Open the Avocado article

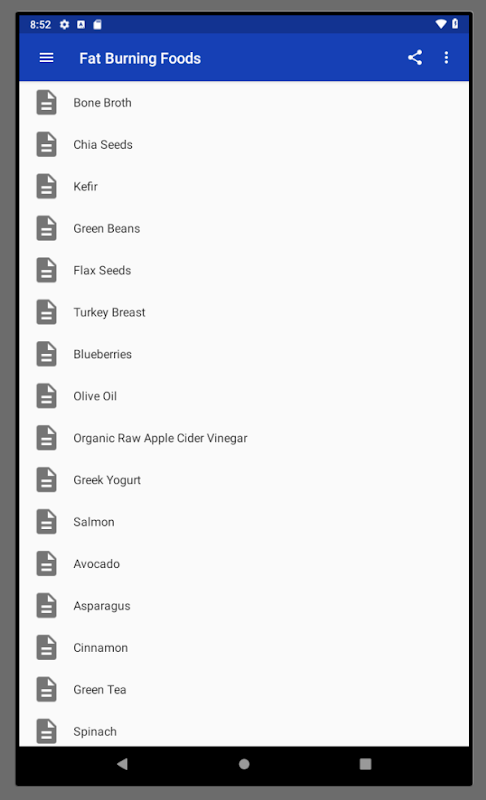pos(244,564)
